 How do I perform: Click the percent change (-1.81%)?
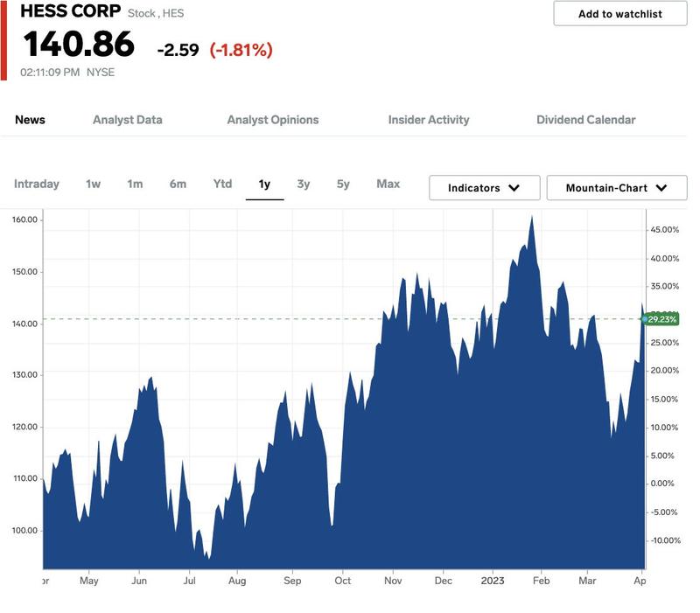tap(241, 50)
